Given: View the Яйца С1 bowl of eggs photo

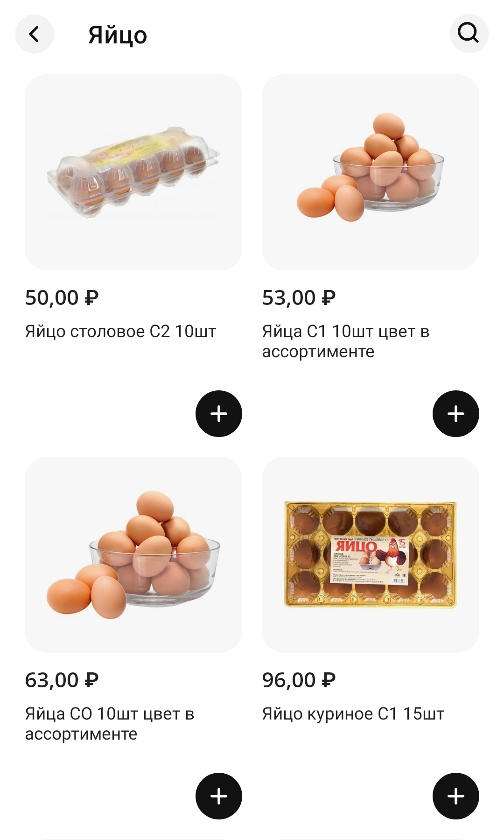Looking at the screenshot, I should click(x=371, y=172).
